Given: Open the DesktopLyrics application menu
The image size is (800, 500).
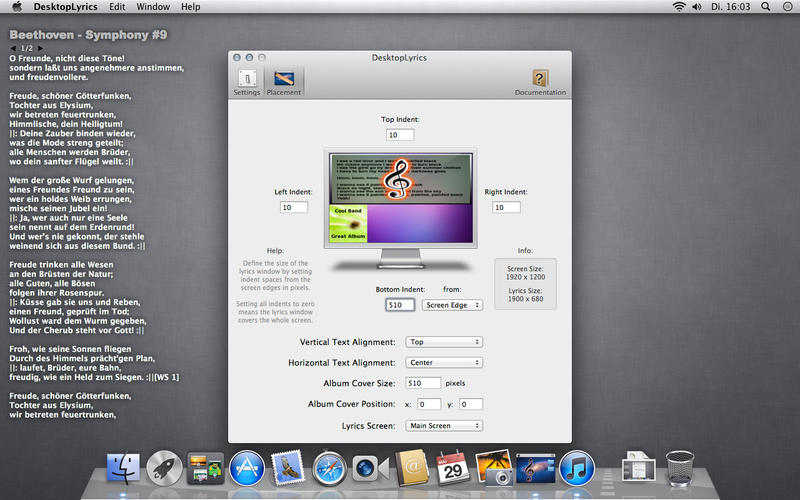Looking at the screenshot, I should click(x=65, y=7).
